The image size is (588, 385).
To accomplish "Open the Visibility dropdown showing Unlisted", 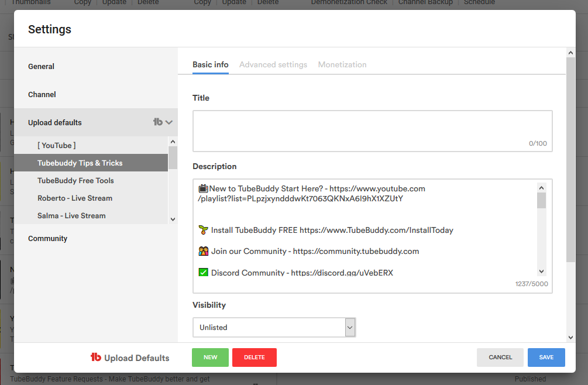I will point(274,328).
